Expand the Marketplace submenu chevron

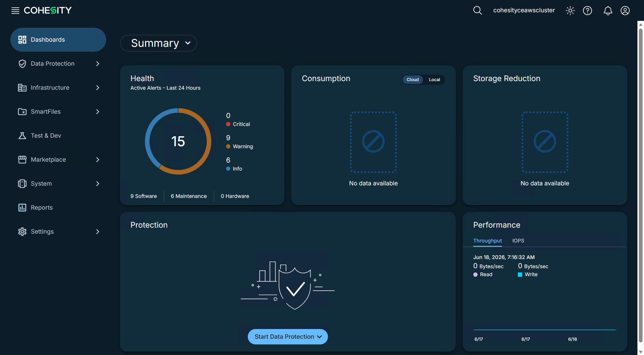[x=98, y=160]
